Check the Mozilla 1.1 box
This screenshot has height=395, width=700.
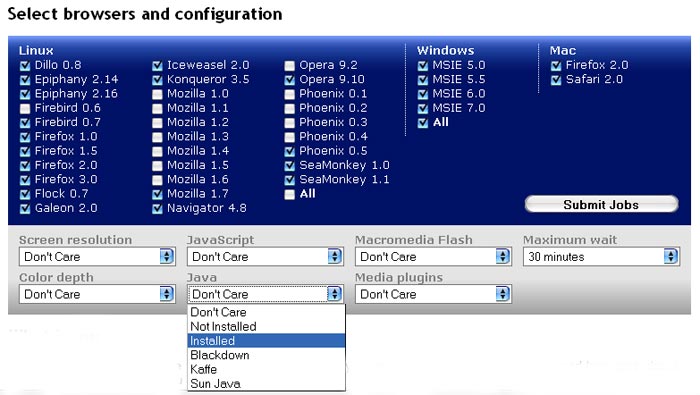(x=157, y=109)
